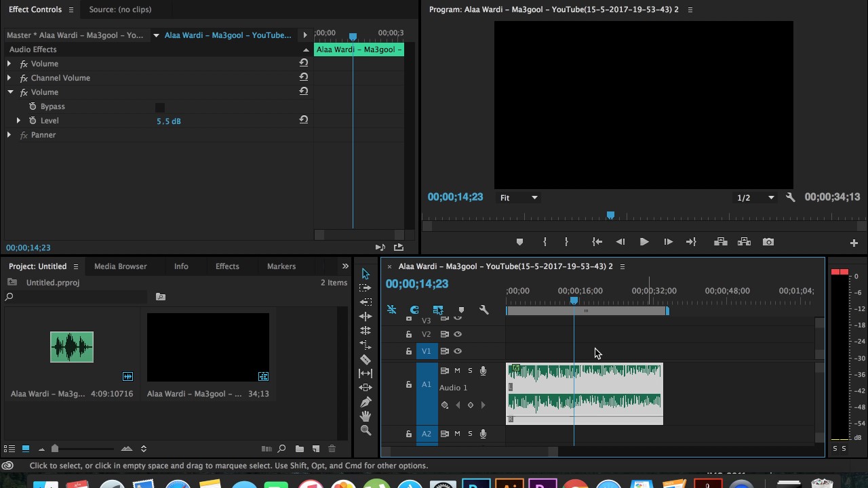Solo the A1 audio track
Viewport: 868px width, 488px height.
(470, 371)
